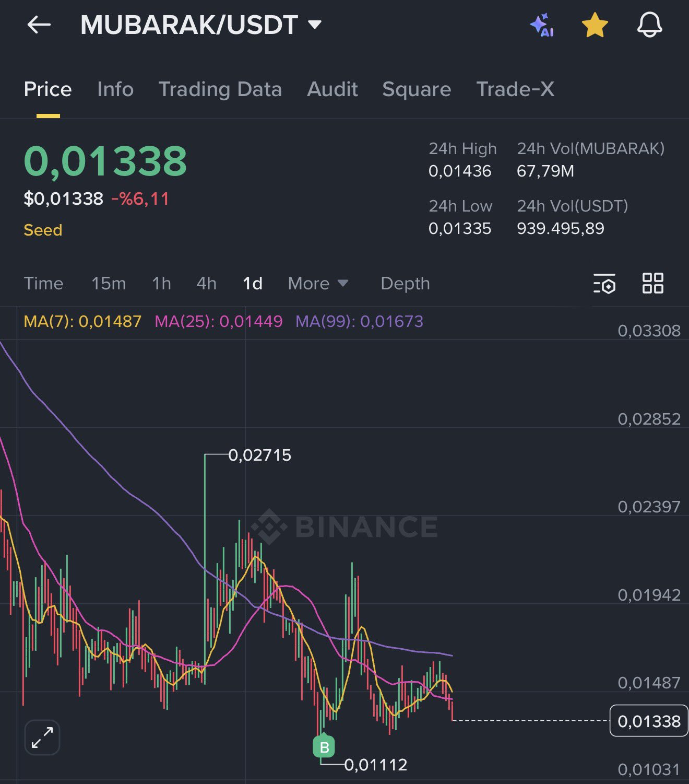Viewport: 689px width, 784px height.
Task: Tap the MA(25): 0,01449 indicator label
Action: [x=219, y=321]
